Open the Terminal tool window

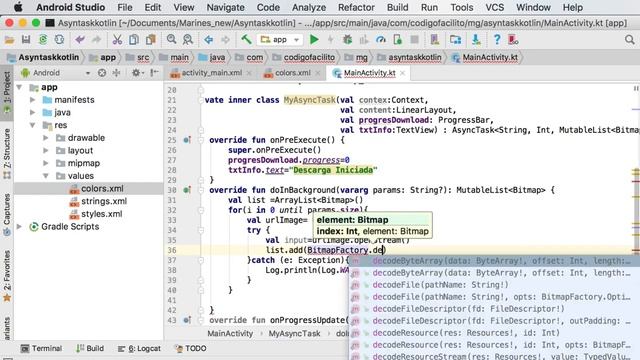click(x=41, y=349)
